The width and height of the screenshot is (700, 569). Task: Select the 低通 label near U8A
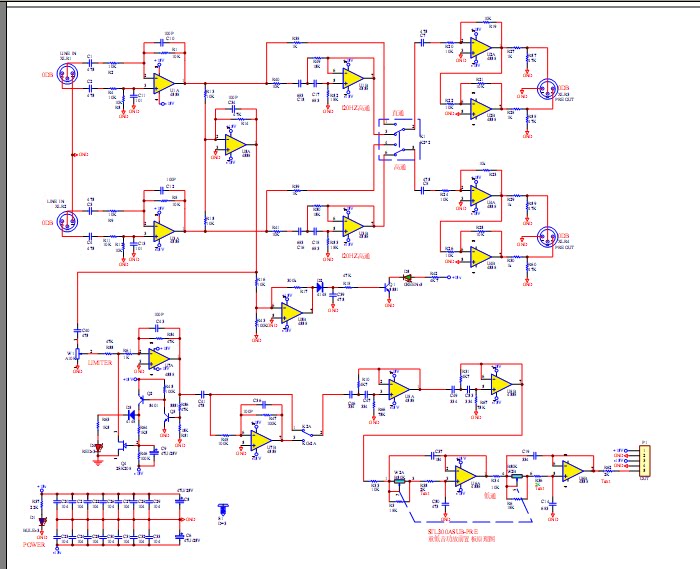[x=490, y=496]
